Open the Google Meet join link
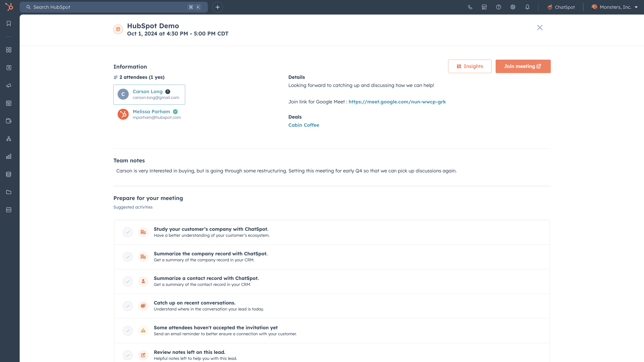The width and height of the screenshot is (644, 362). pos(397,102)
